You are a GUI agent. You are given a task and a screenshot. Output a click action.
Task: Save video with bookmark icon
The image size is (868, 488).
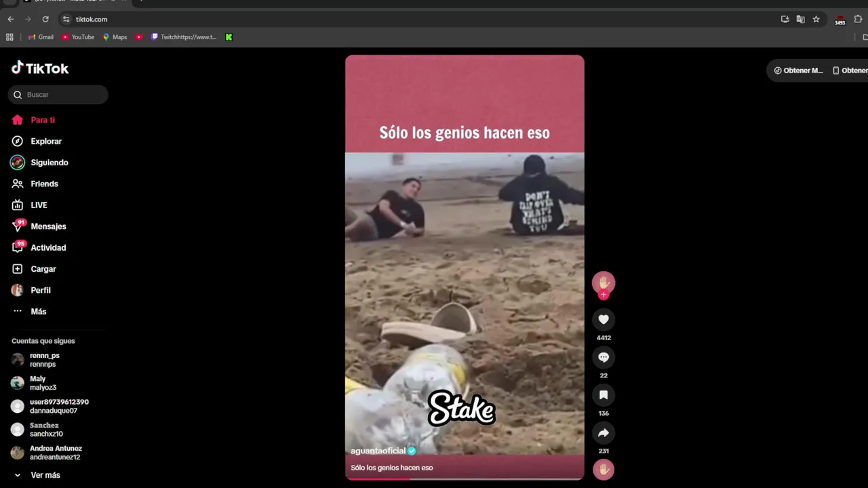coord(604,395)
